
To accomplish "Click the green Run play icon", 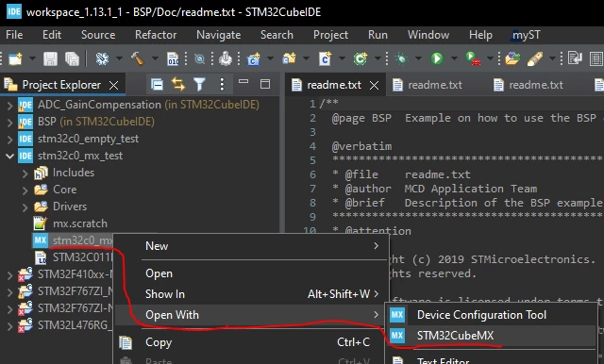I will (x=437, y=58).
